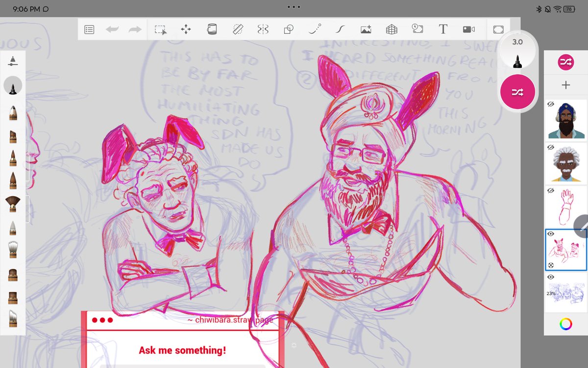Undo the last stroke

pyautogui.click(x=112, y=29)
